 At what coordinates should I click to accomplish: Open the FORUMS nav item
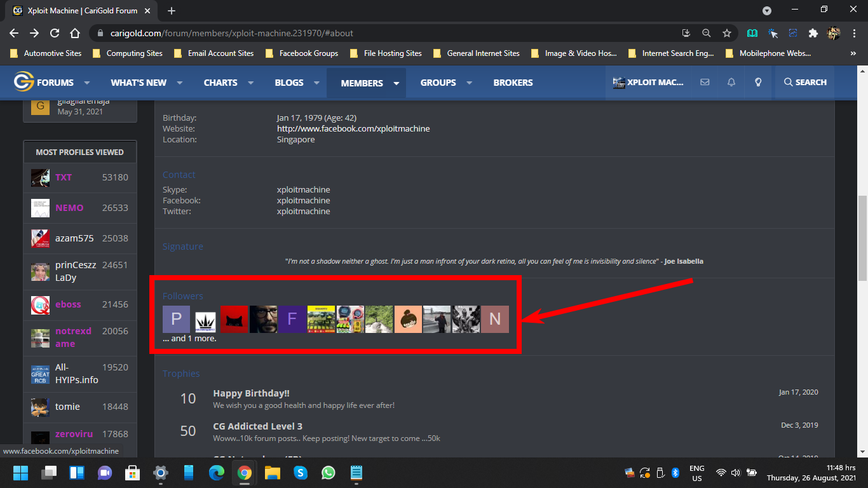point(55,83)
